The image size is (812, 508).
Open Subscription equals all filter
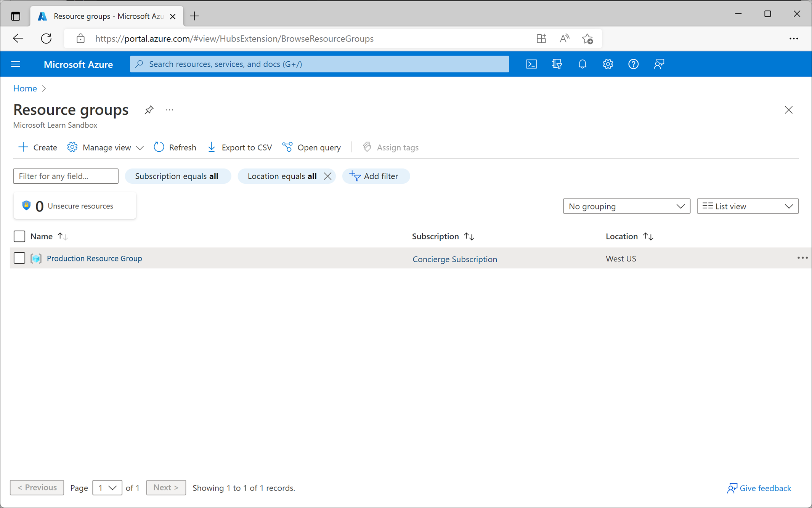coord(178,176)
